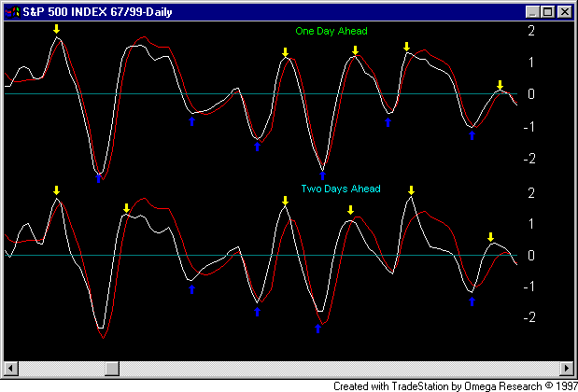Click the 'One Day Ahead' label
The width and height of the screenshot is (578, 392).
[x=331, y=31]
